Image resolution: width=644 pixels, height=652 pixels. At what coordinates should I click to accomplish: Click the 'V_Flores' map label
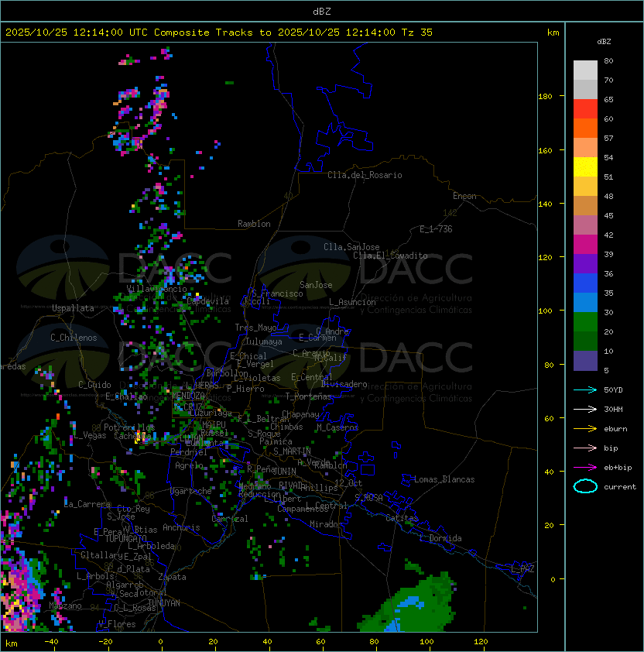point(117,624)
